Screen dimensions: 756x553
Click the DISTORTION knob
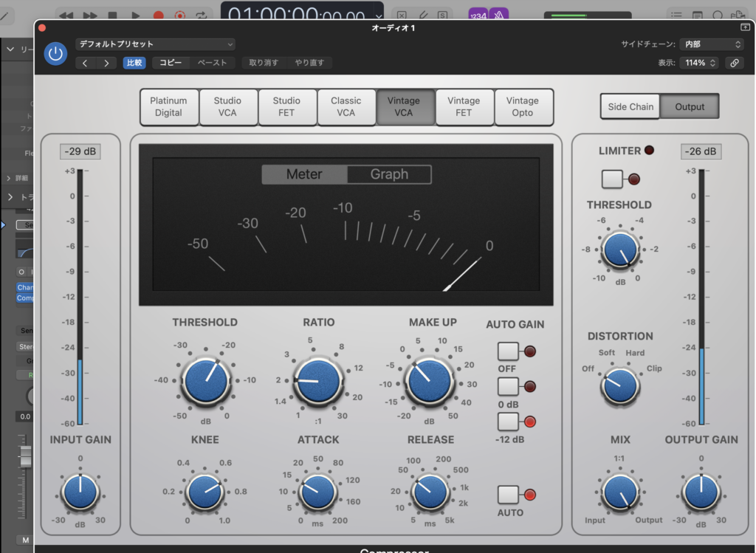[620, 387]
